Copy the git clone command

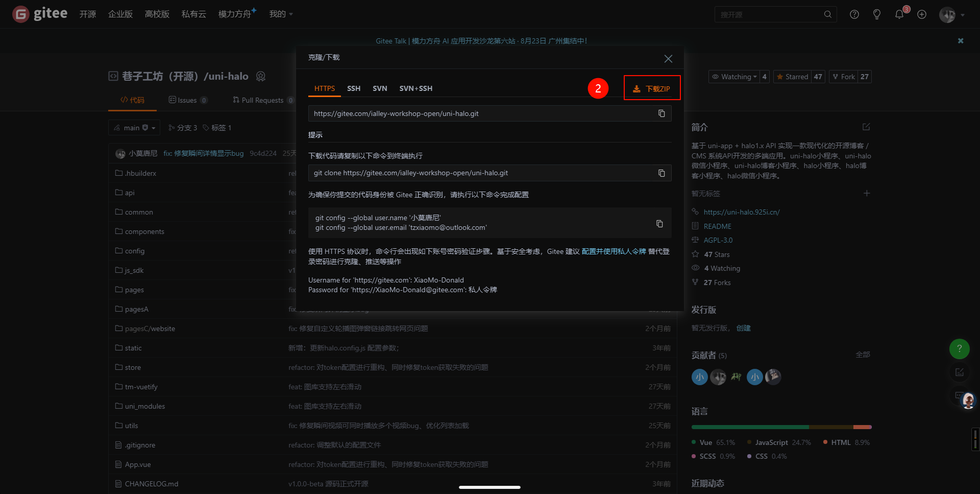pyautogui.click(x=661, y=173)
